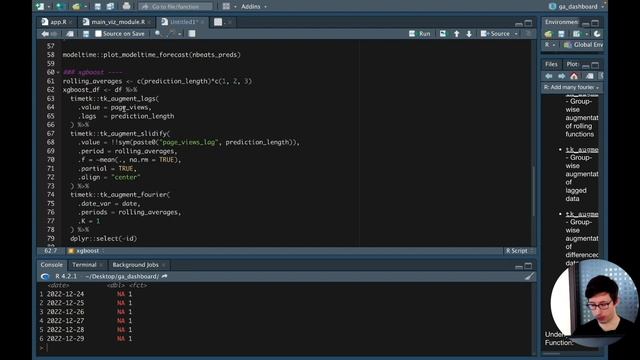
Task: Save the script via editor toolbar
Action: [86, 34]
